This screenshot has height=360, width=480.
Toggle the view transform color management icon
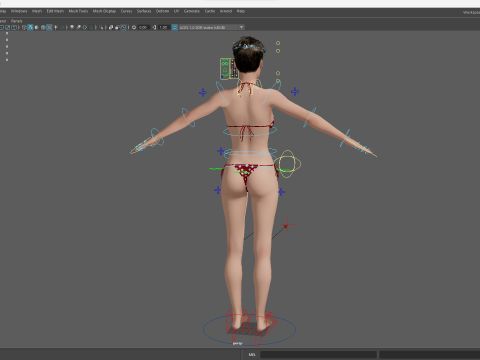click(174, 27)
